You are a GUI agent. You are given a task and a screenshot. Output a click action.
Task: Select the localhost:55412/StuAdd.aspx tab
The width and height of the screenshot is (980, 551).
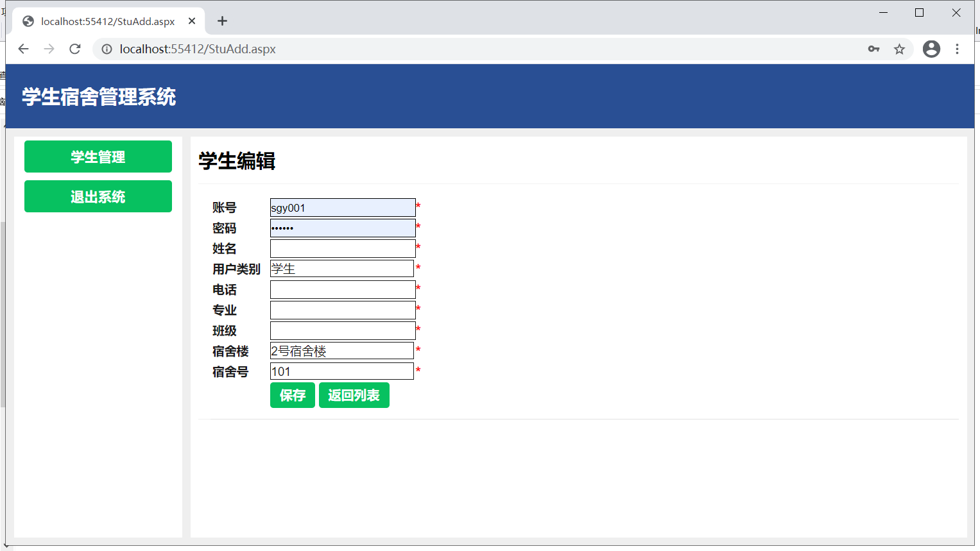(107, 21)
